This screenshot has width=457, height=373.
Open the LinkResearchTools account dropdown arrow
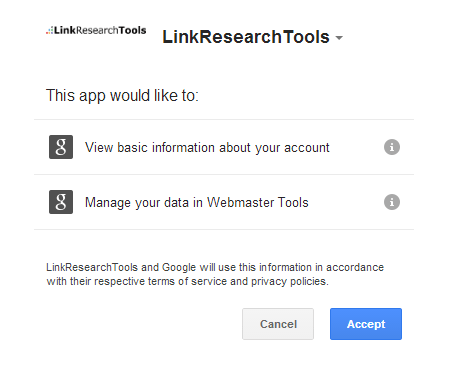(339, 38)
